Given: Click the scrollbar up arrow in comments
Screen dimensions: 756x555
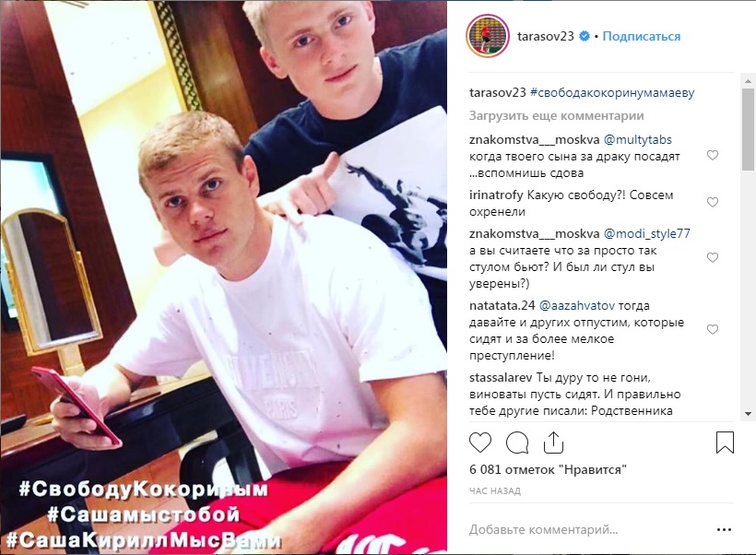Looking at the screenshot, I should coord(748,81).
